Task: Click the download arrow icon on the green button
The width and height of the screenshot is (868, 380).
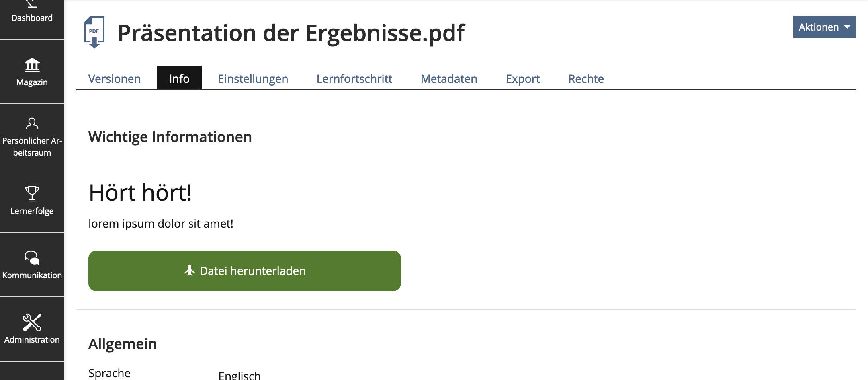Action: tap(190, 271)
